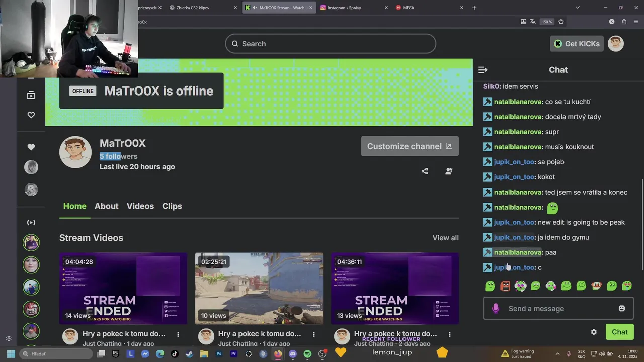Open options menu for 02:25:21 video
644x362 pixels.
[x=314, y=334]
